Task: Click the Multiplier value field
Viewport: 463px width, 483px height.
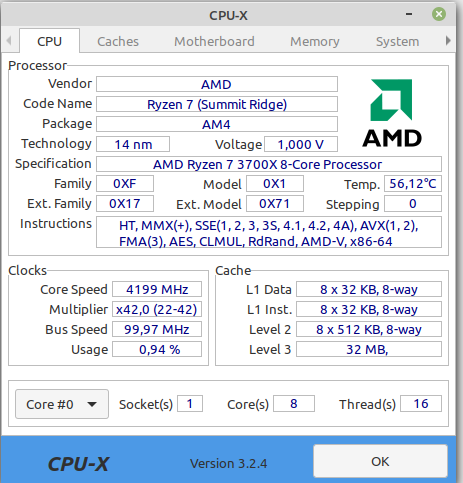Action: [157, 309]
